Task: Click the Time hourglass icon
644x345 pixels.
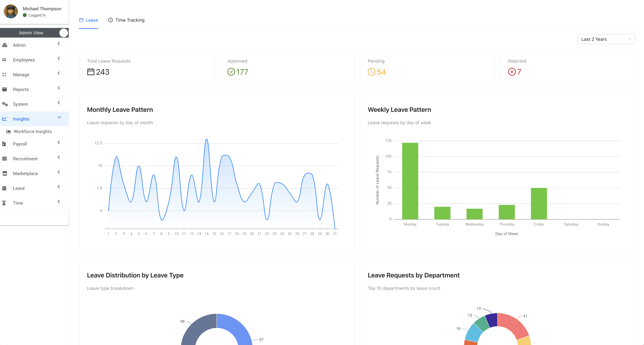Action: coord(4,203)
